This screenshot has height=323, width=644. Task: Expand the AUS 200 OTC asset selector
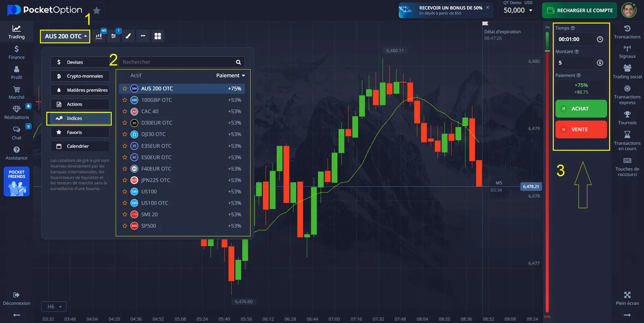65,36
